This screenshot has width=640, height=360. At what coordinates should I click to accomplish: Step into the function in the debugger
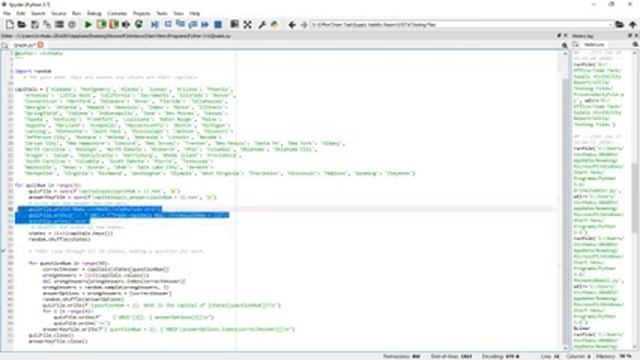180,24
